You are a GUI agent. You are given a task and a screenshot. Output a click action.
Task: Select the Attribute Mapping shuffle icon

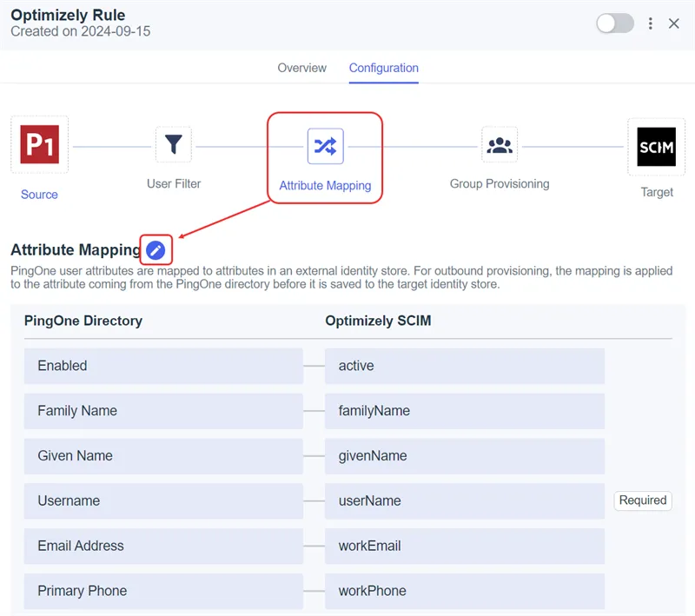[x=325, y=146]
